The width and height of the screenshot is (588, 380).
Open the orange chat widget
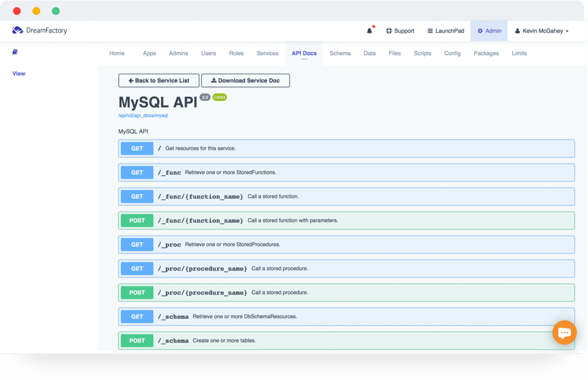(564, 332)
